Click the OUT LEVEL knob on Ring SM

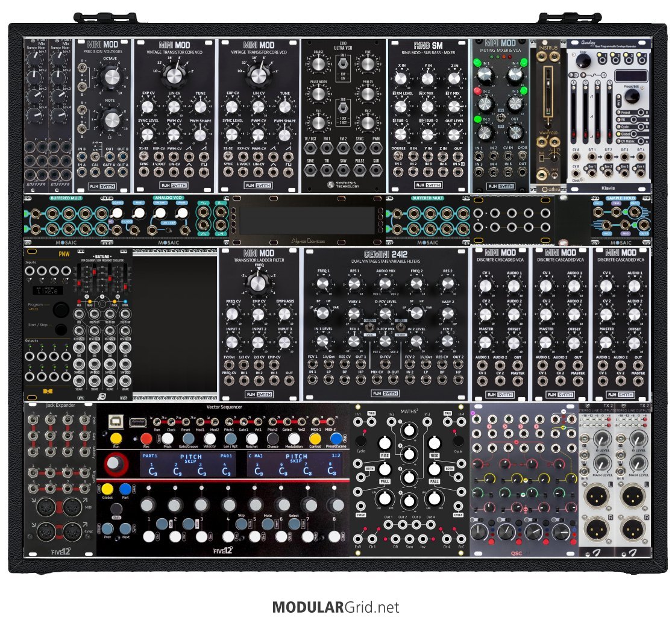click(x=454, y=134)
